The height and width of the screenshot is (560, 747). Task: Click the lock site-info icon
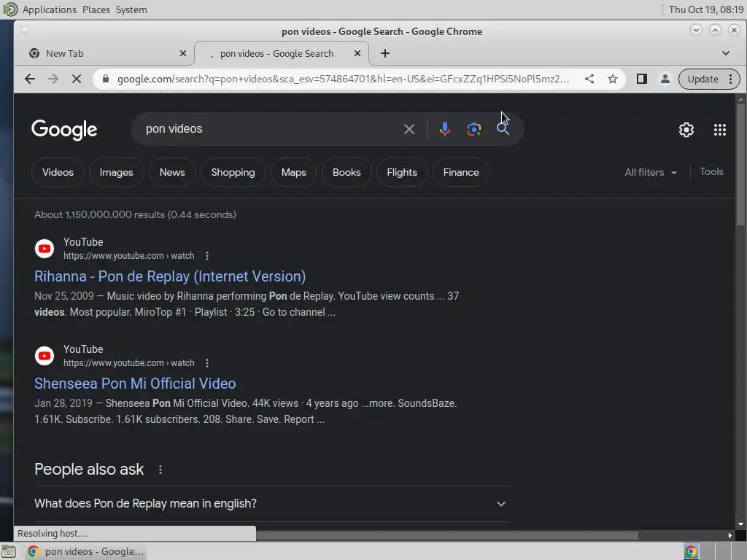(x=106, y=79)
